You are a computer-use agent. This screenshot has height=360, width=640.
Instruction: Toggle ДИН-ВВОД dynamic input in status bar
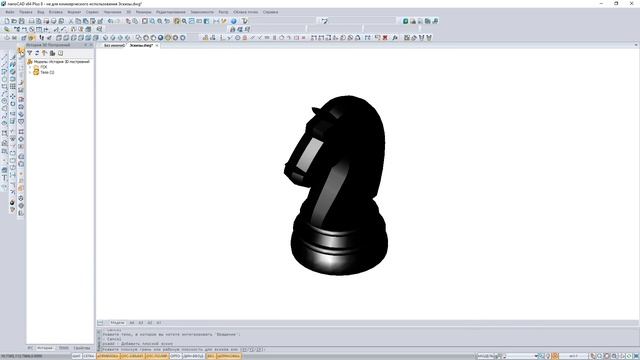(193, 356)
